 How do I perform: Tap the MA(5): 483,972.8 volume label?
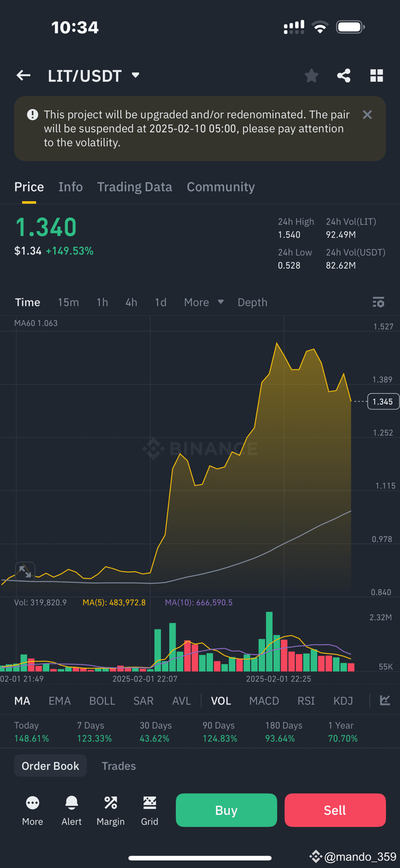coord(114,603)
